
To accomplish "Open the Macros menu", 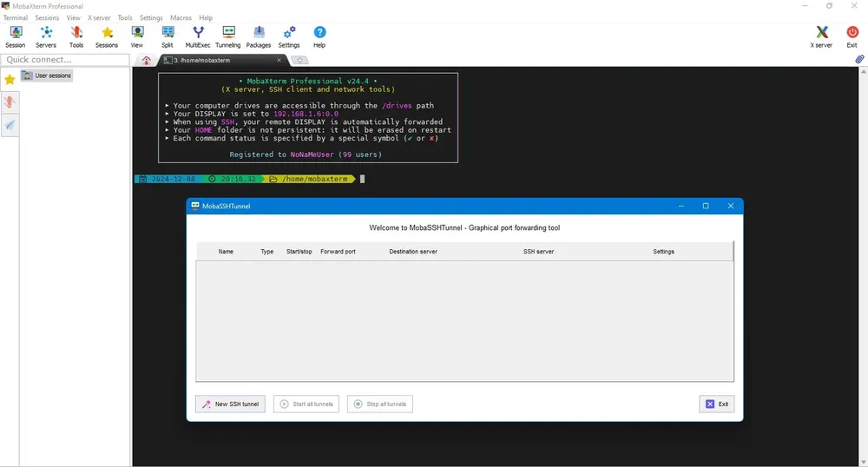I will [x=181, y=17].
